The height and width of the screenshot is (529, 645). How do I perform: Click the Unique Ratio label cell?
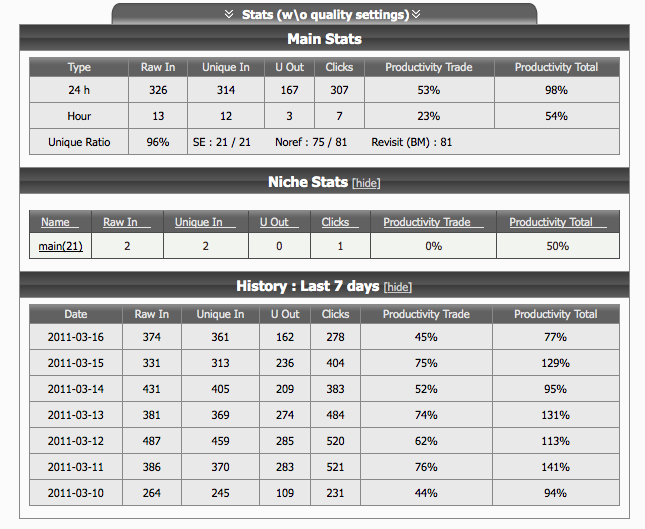tap(79, 142)
